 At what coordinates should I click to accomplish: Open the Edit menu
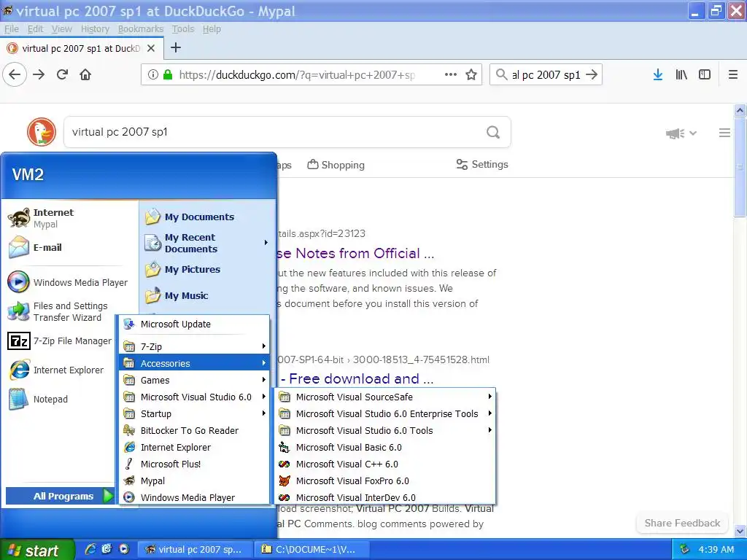35,29
